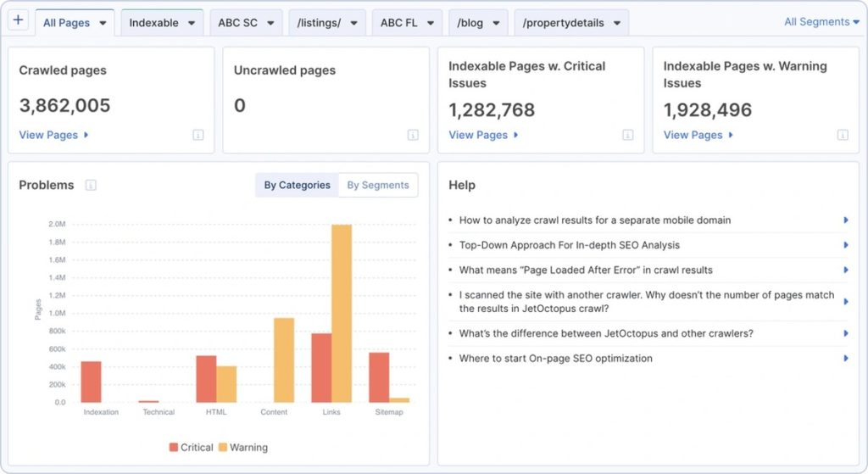Click info icon in Uncrawled pages card
This screenshot has height=474, width=868.
pos(413,135)
